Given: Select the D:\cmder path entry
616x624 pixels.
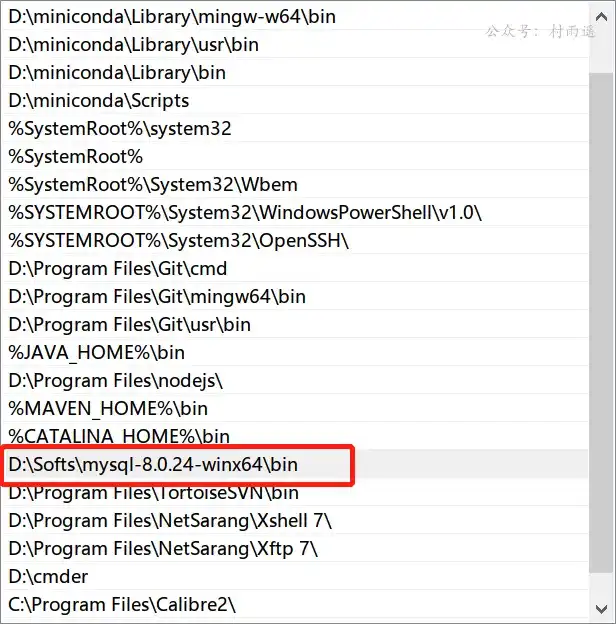Looking at the screenshot, I should pyautogui.click(x=296, y=576).
